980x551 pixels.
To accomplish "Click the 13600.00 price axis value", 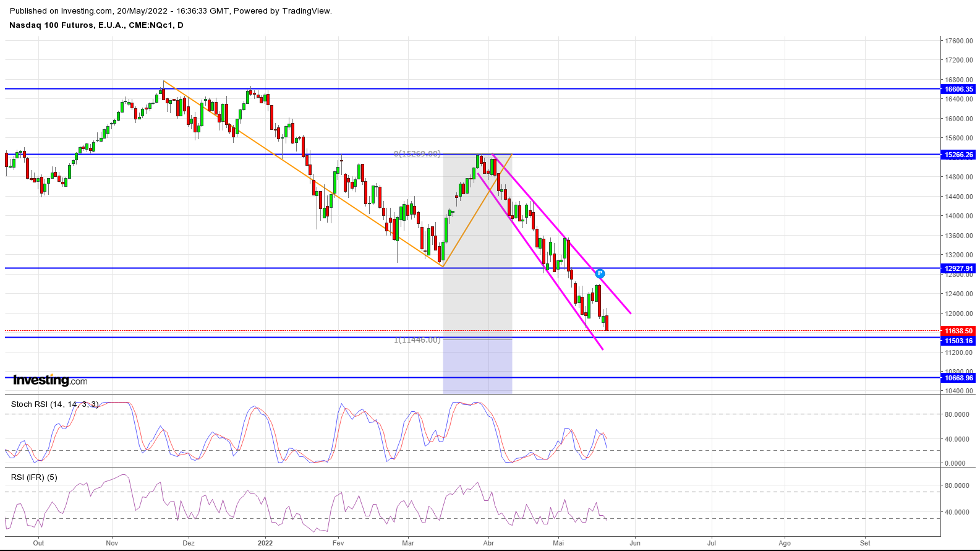I will pyautogui.click(x=959, y=236).
